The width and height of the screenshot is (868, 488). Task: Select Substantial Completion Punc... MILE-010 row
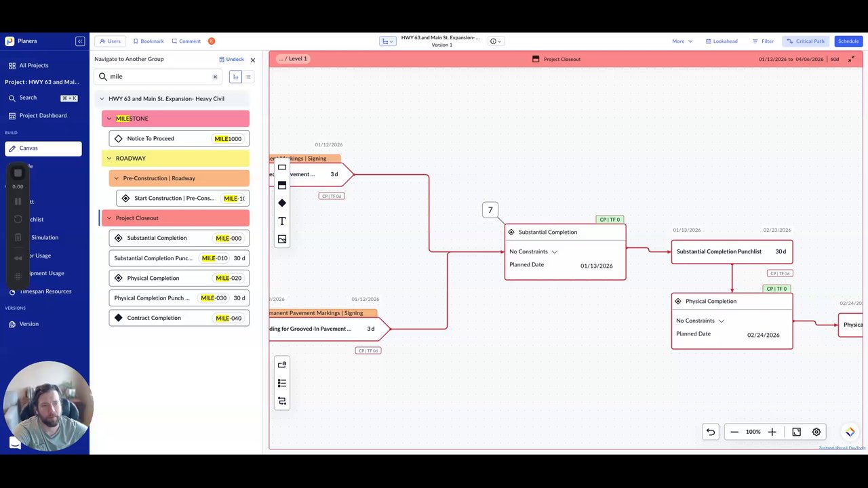[x=179, y=258]
